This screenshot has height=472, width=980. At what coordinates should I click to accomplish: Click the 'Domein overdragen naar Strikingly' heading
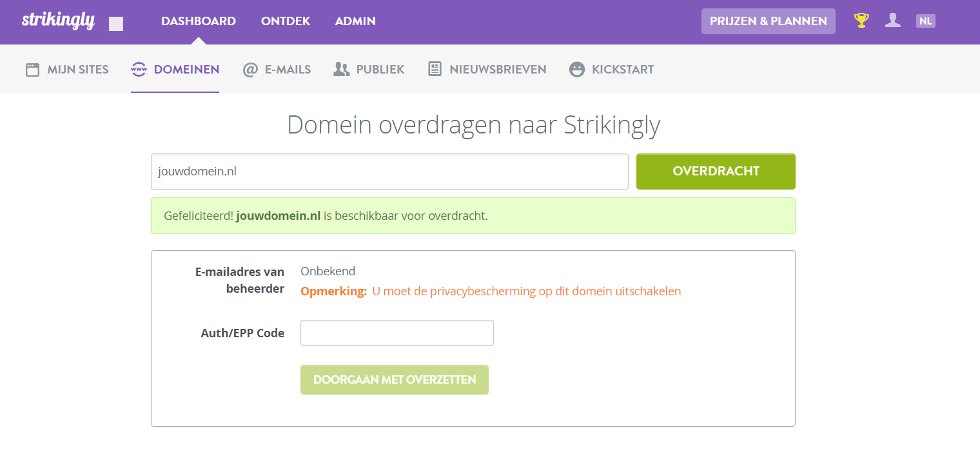coord(473,125)
